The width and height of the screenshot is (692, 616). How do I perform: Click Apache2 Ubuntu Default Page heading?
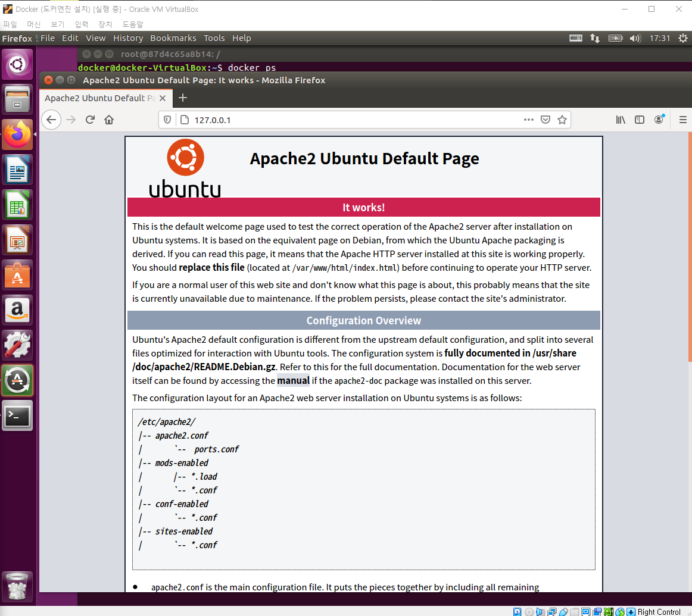[x=364, y=159]
